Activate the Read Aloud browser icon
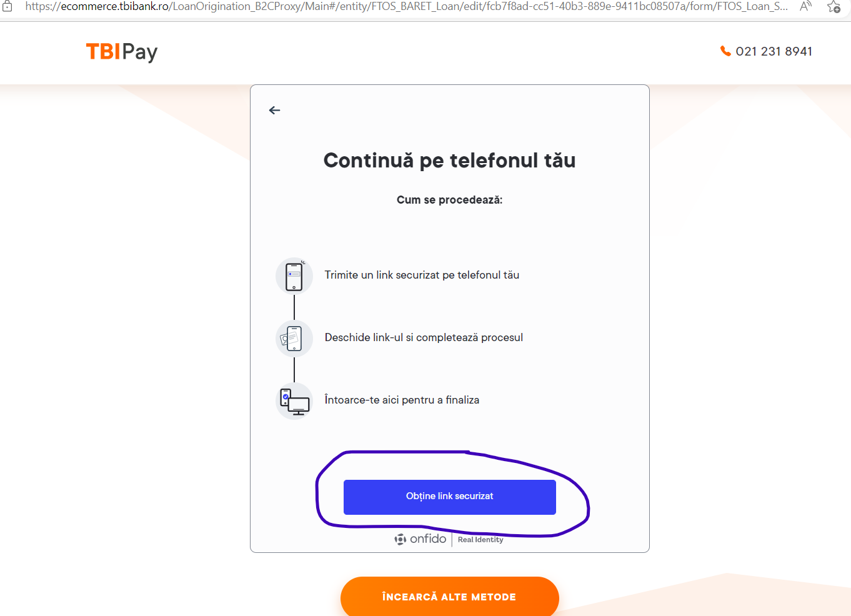Image resolution: width=851 pixels, height=616 pixels. [805, 6]
